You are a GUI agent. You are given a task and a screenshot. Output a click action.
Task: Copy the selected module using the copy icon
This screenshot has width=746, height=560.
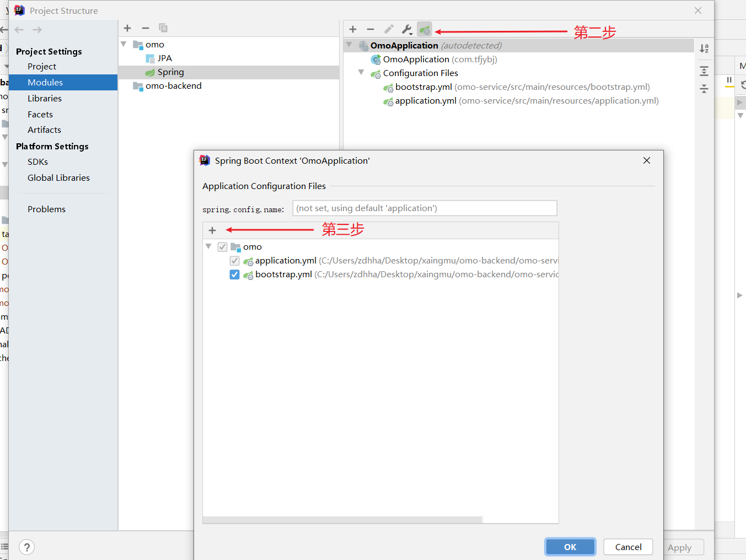[x=163, y=28]
